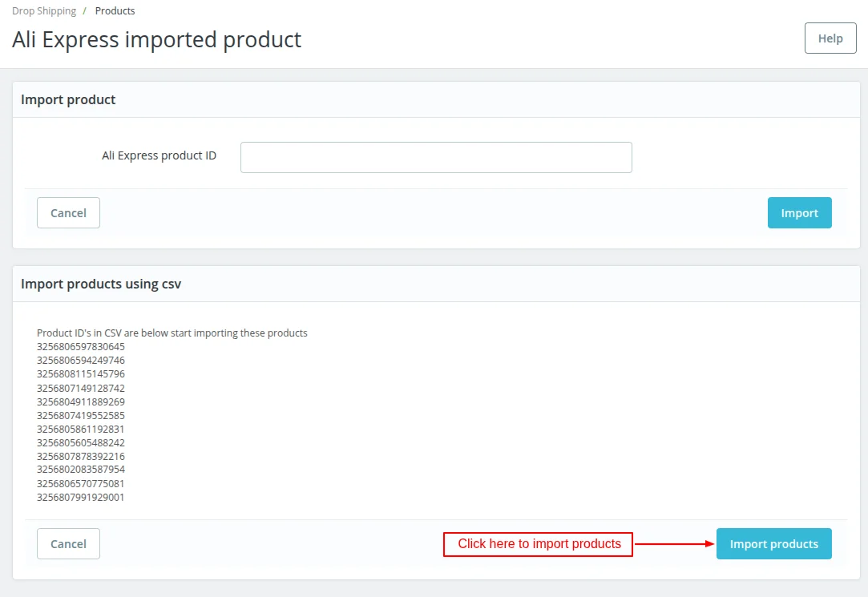Click the last product ID 3256807991929001
Screen dimensions: 868x597
coord(81,498)
